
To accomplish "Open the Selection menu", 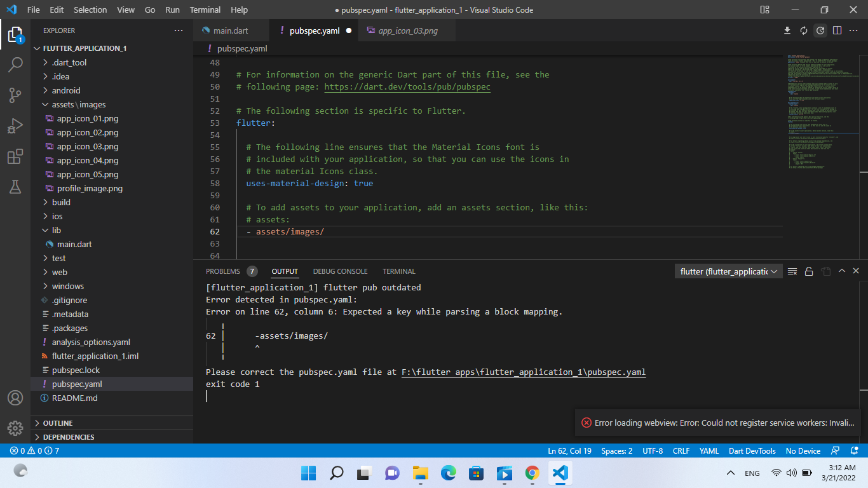I will [90, 10].
